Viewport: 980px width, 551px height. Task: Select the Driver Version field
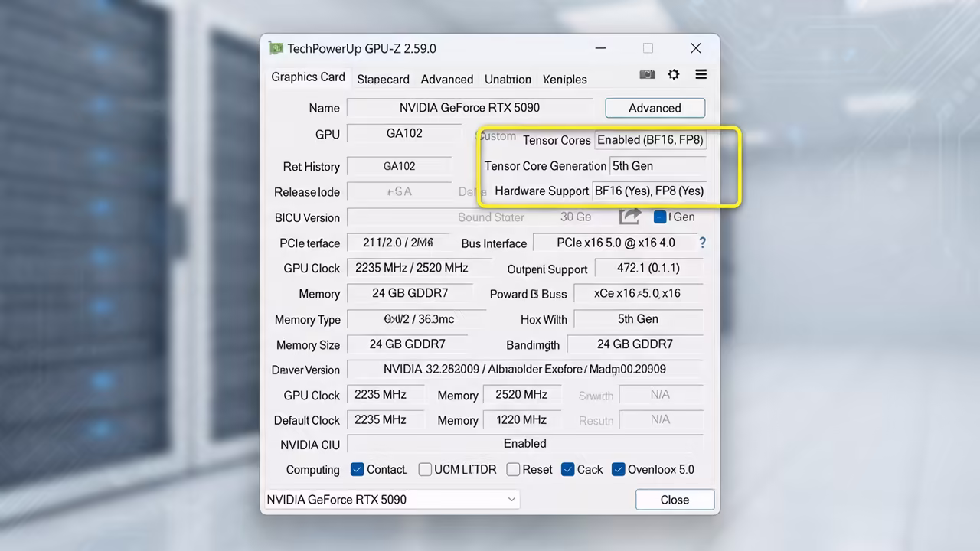pyautogui.click(x=524, y=369)
